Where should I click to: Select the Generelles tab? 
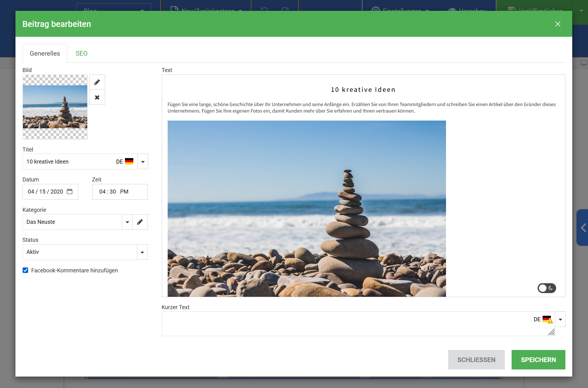[x=45, y=53]
